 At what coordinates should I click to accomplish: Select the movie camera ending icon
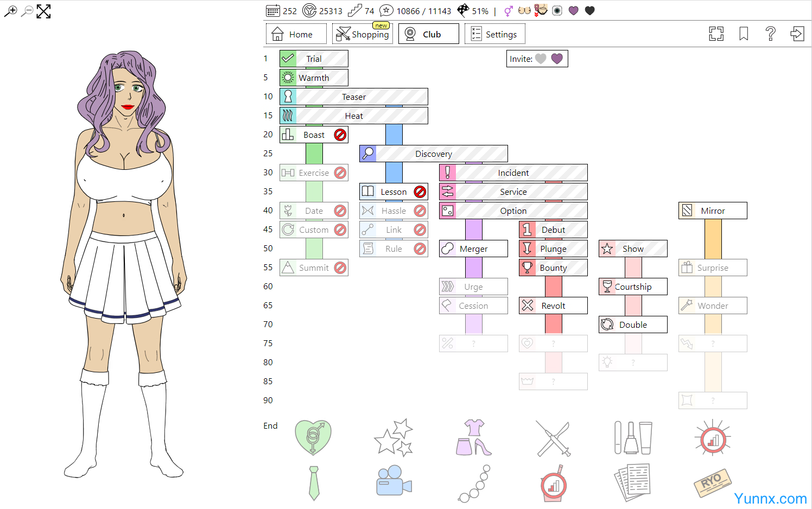(394, 481)
